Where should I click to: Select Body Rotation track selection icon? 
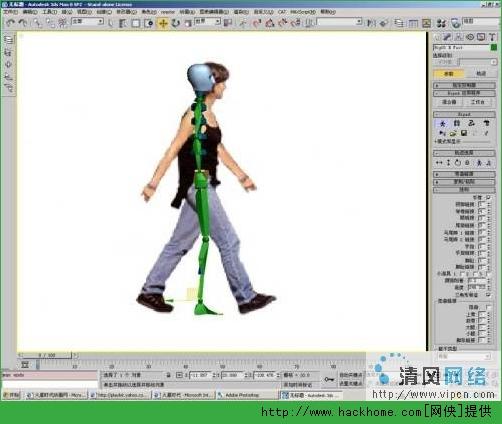coord(458,163)
